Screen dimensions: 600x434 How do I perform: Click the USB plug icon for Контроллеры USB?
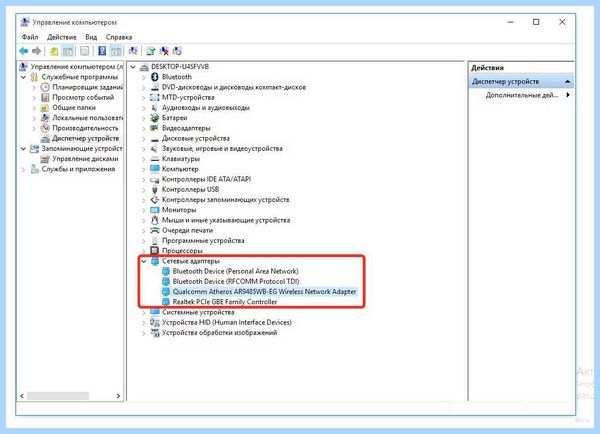point(155,189)
